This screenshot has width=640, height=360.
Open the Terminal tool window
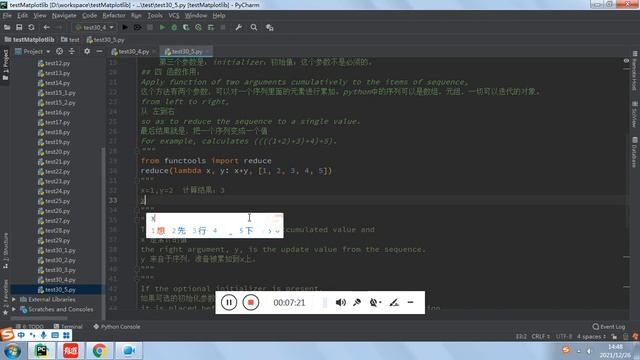click(x=68, y=327)
